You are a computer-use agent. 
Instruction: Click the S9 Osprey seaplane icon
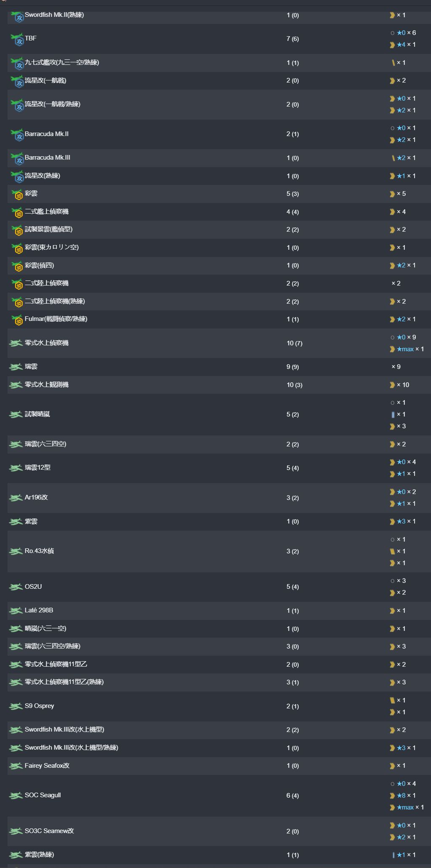[x=16, y=706]
